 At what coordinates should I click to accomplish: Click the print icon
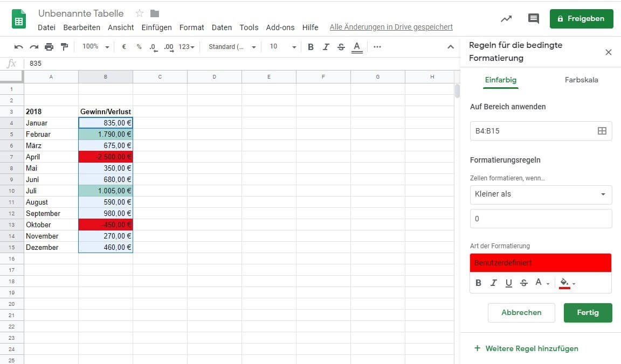tap(49, 47)
